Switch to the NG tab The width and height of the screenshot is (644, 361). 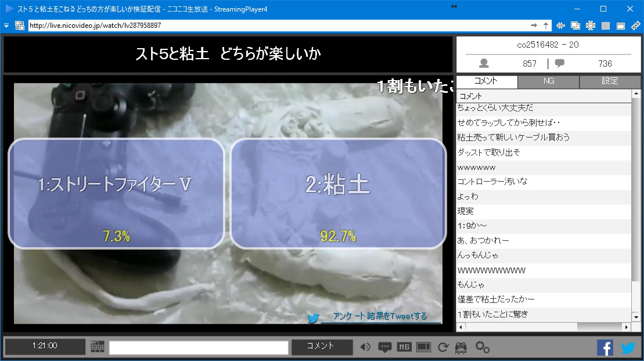pyautogui.click(x=548, y=81)
